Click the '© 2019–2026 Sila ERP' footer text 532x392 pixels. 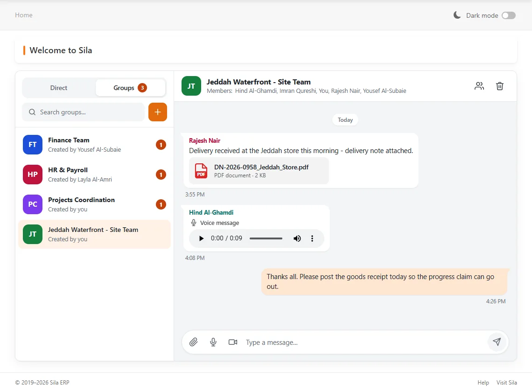42,383
